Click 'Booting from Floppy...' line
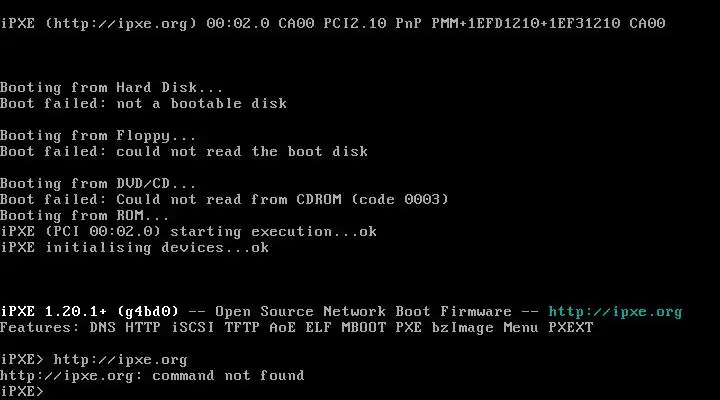Screen dimensions: 720x400 point(98,136)
